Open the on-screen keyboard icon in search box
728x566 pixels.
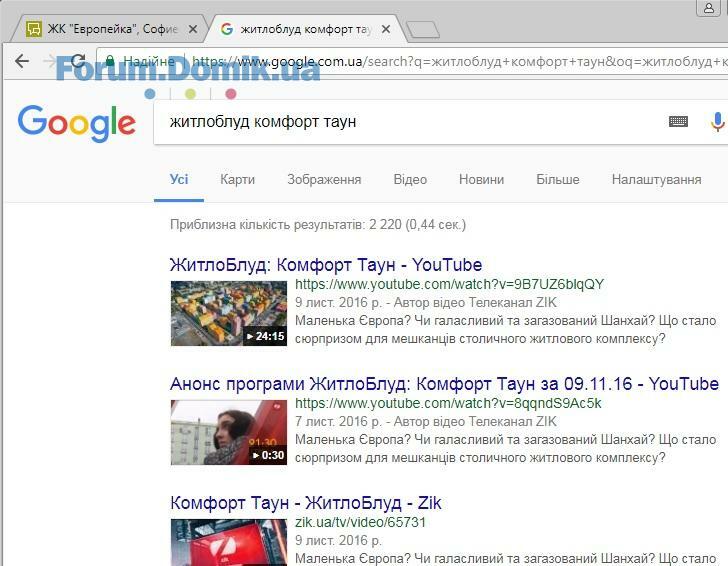coord(678,122)
